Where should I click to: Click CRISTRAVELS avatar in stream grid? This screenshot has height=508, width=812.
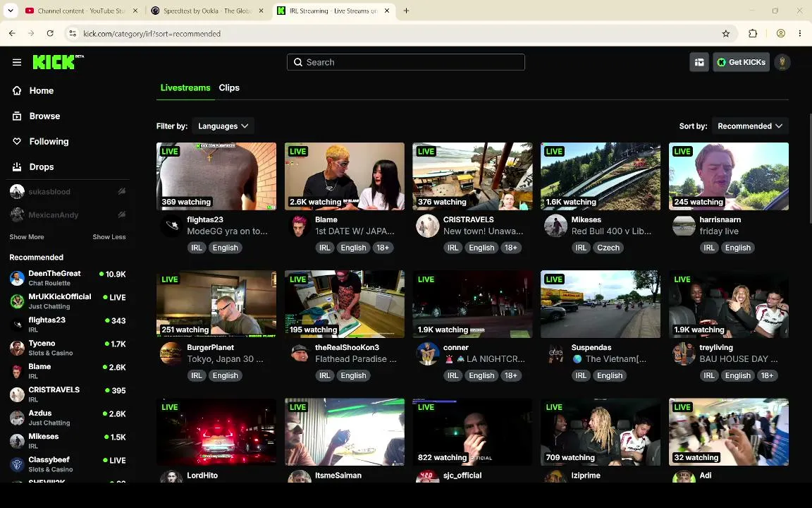point(427,226)
